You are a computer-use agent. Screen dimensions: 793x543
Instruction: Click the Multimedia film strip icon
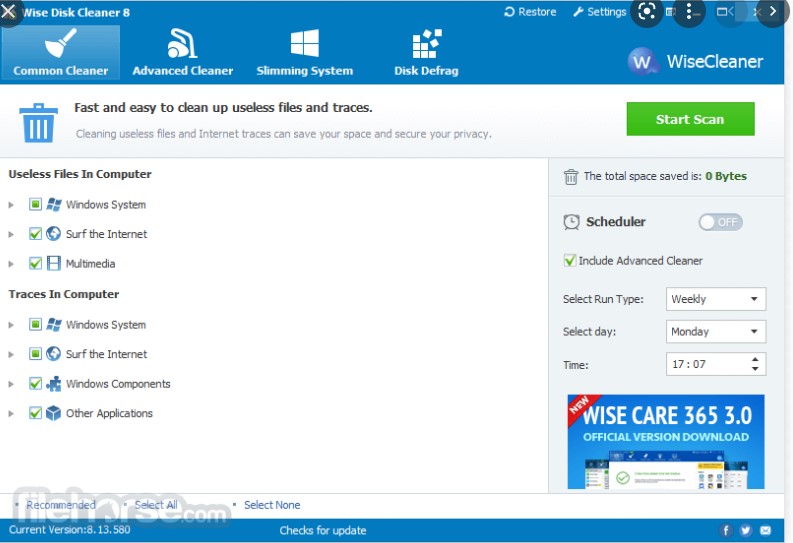point(54,263)
